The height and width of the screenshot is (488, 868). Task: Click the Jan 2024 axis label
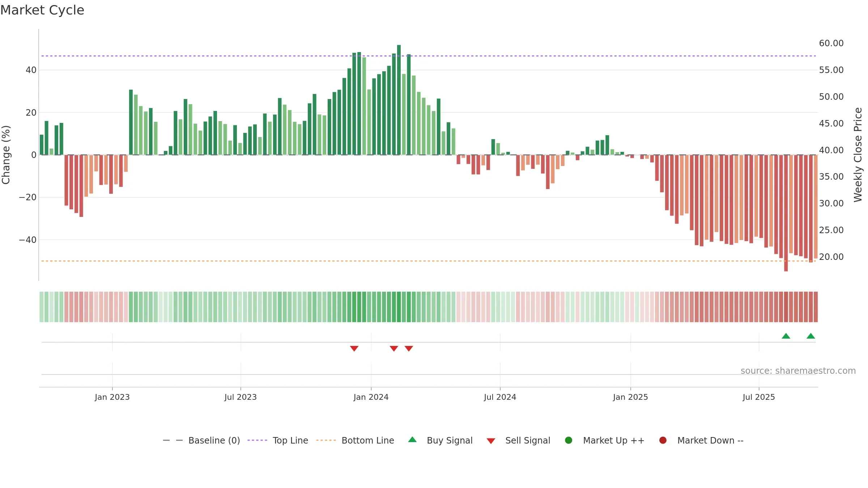(371, 397)
